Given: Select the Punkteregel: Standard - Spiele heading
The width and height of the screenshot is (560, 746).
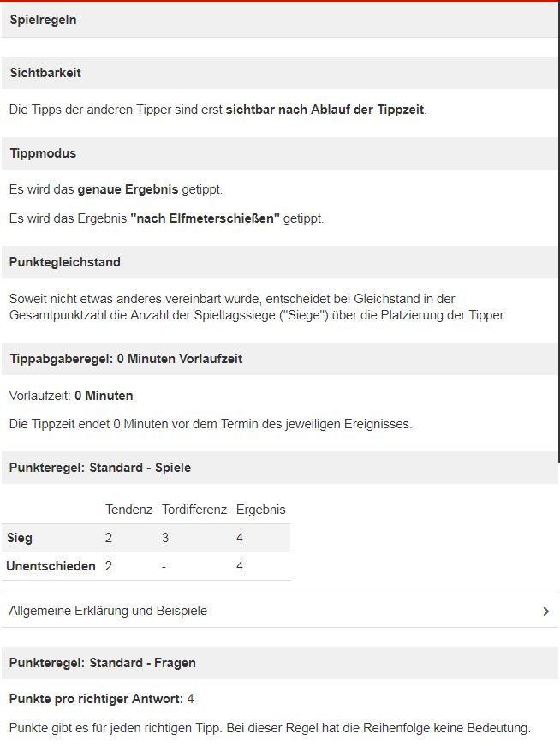Looking at the screenshot, I should point(100,468).
